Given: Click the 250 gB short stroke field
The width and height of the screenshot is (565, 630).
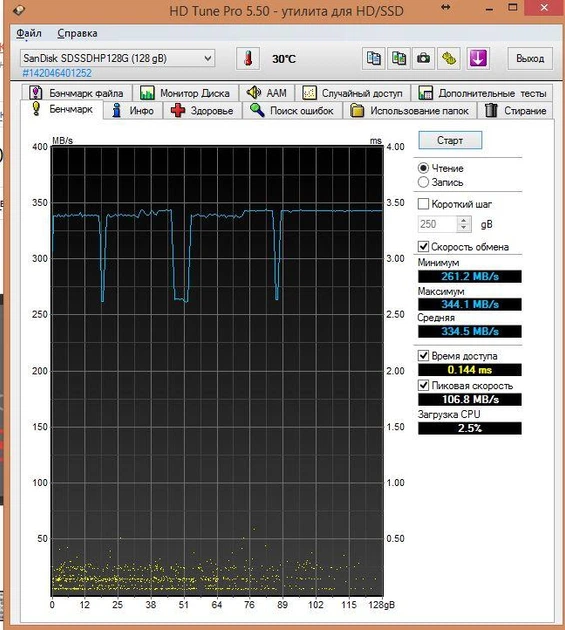Looking at the screenshot, I should click(x=438, y=224).
